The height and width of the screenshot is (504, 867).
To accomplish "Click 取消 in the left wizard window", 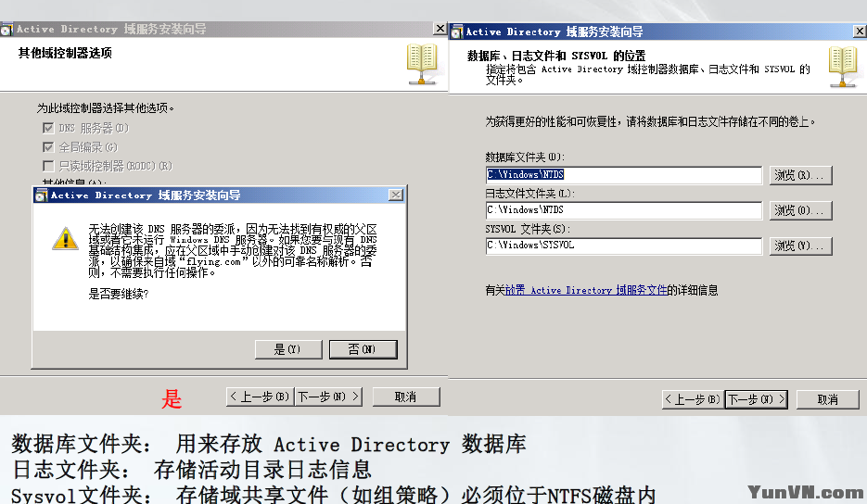I will (x=406, y=397).
